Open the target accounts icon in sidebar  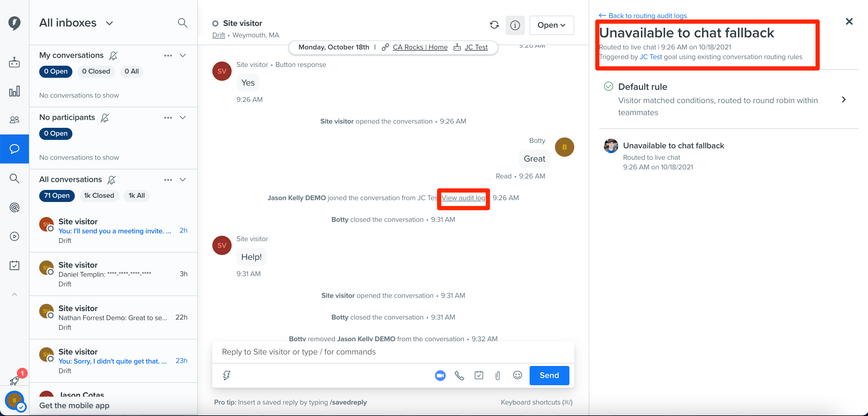click(x=14, y=207)
